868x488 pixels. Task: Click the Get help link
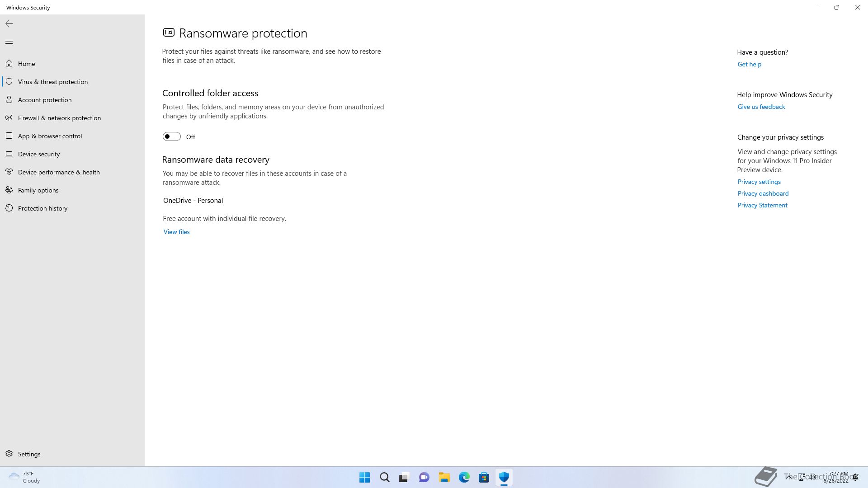749,64
